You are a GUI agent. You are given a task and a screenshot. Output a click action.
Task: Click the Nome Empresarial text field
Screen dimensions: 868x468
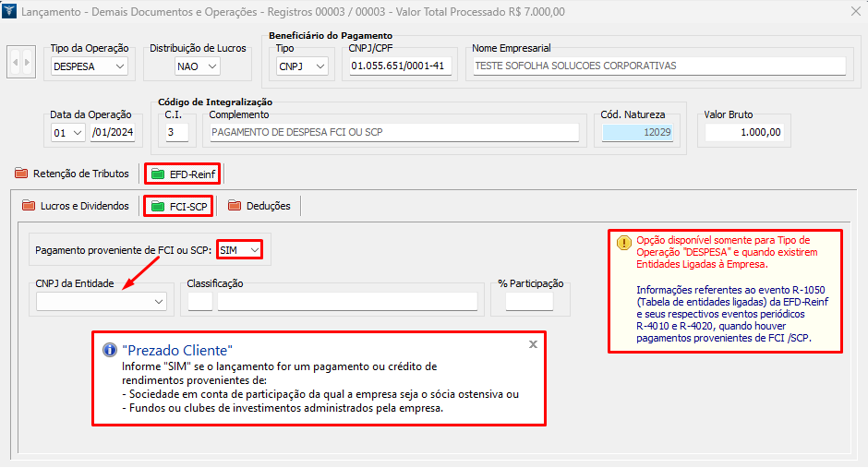[657, 66]
